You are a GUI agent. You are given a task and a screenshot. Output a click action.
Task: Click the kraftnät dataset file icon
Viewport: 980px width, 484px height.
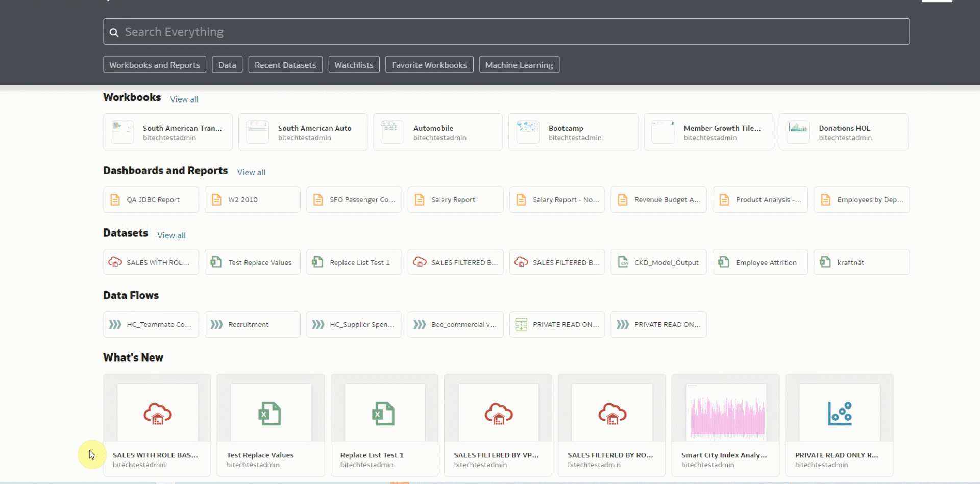[x=826, y=262]
